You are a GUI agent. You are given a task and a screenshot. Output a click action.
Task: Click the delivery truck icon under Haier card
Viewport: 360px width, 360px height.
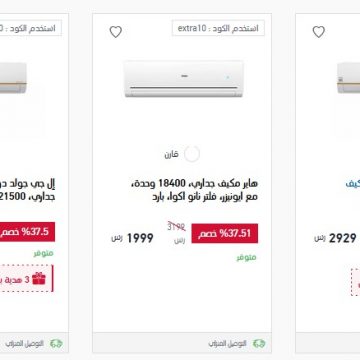259,343
